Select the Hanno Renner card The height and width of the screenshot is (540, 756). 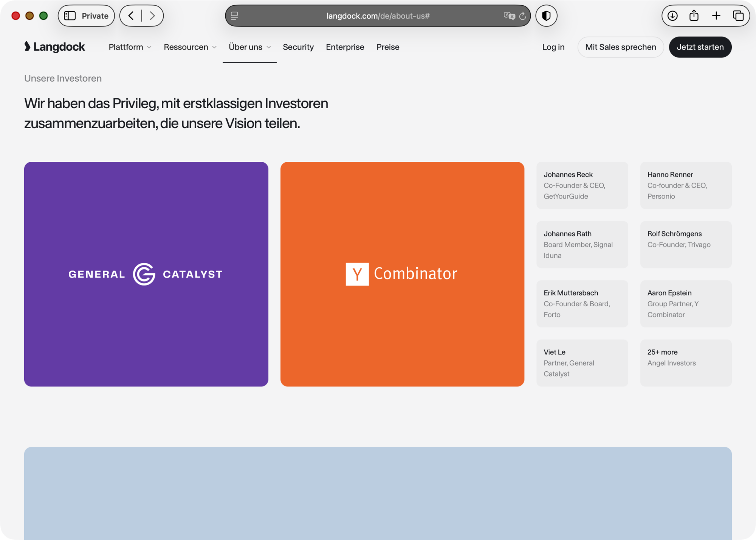click(x=686, y=185)
